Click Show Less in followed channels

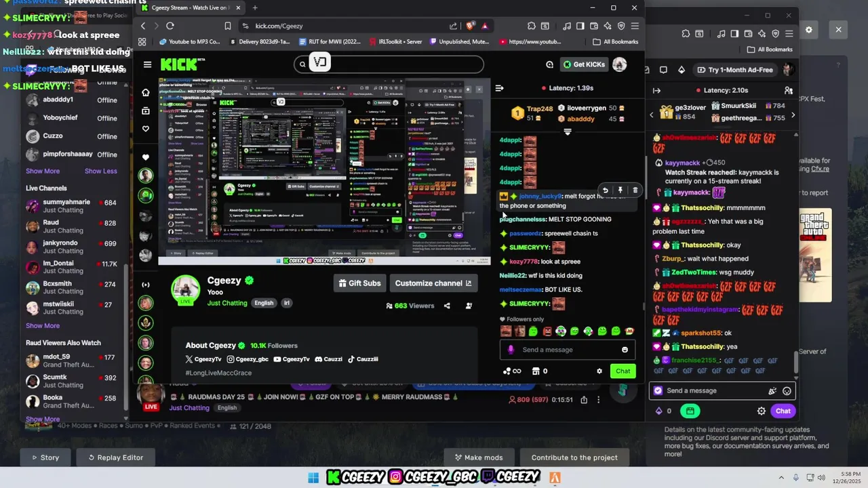pyautogui.click(x=101, y=171)
